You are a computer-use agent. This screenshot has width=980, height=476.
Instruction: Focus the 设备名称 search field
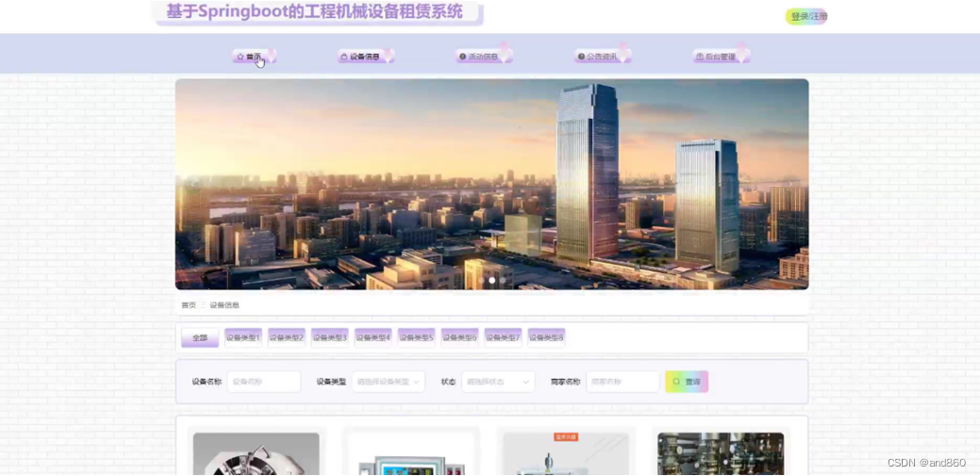(264, 382)
